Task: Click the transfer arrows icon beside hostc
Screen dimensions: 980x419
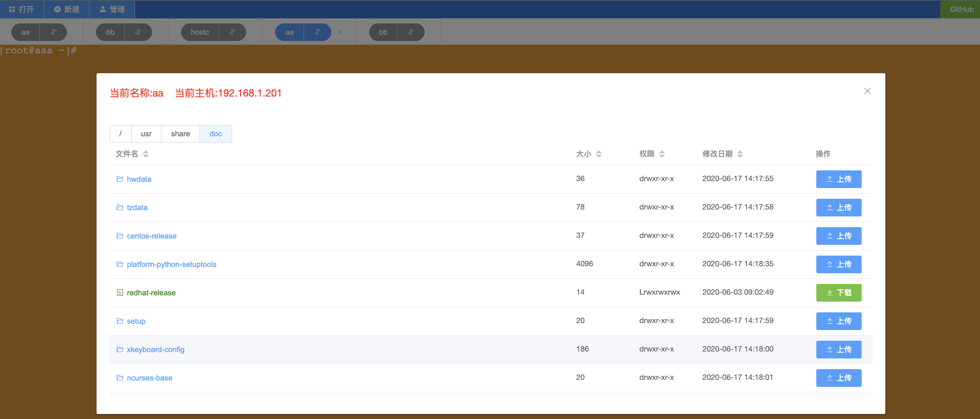Action: coord(232,32)
